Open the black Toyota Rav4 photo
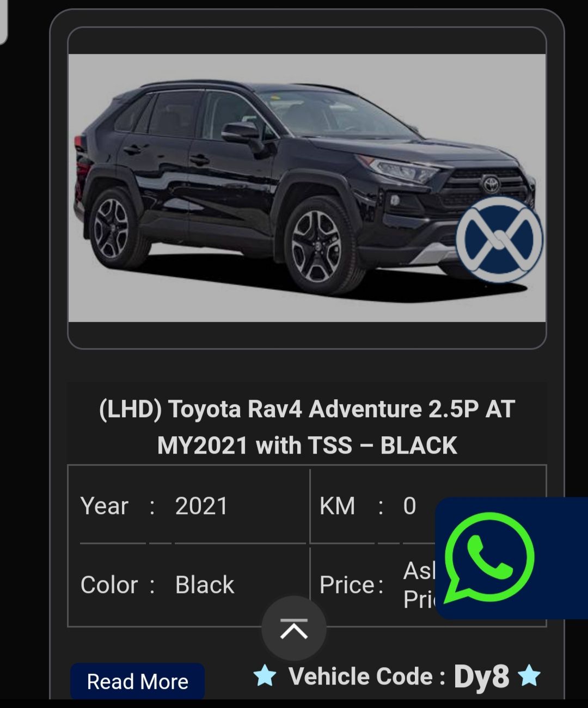This screenshot has height=708, width=588. 307,188
